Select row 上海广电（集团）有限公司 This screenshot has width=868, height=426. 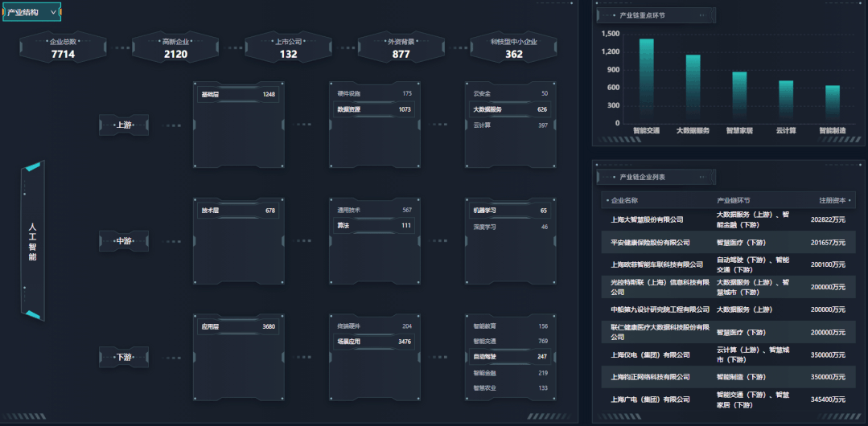click(729, 399)
